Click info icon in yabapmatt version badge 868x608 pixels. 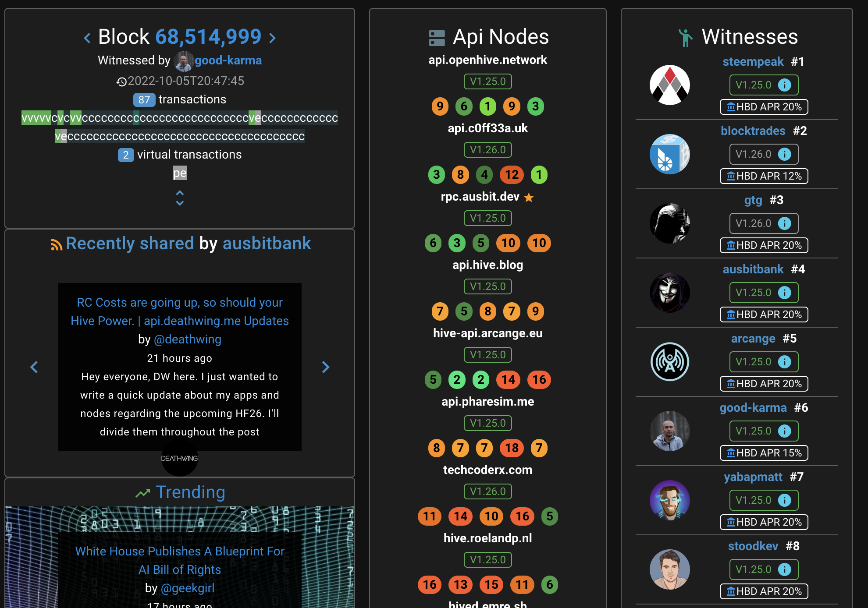click(785, 500)
